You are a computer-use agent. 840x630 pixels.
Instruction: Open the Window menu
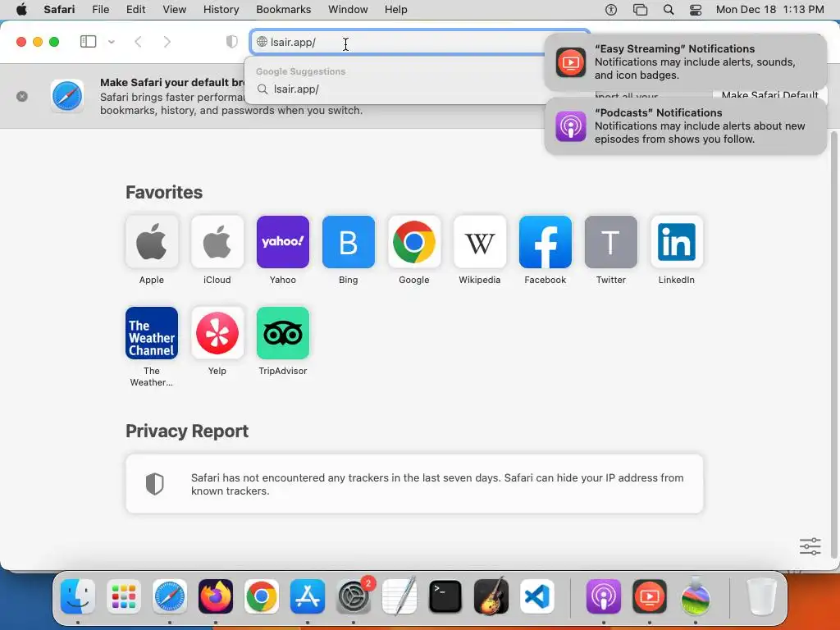348,10
